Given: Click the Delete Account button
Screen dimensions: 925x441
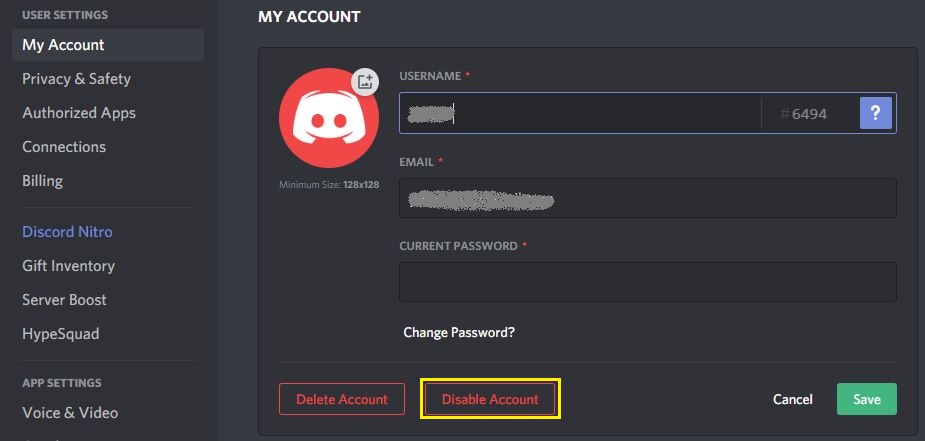Looking at the screenshot, I should point(342,399).
